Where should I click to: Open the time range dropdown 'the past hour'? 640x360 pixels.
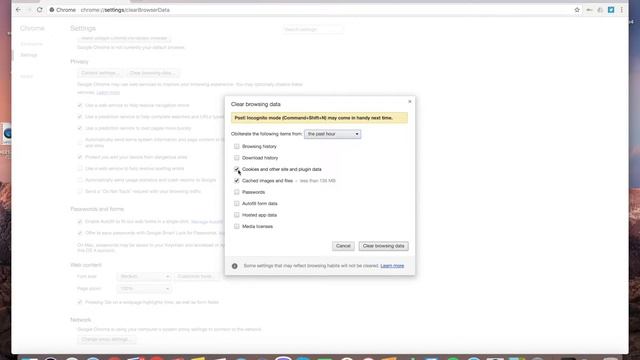[x=332, y=134]
